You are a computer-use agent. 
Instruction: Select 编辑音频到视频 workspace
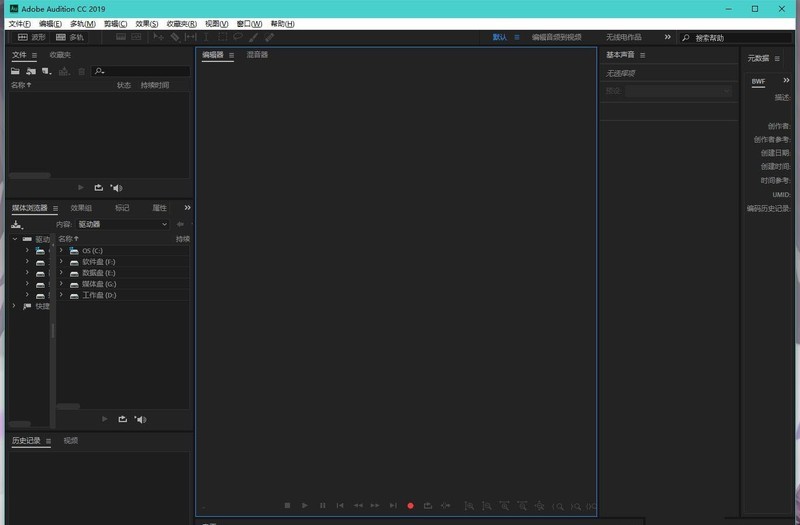(x=556, y=37)
